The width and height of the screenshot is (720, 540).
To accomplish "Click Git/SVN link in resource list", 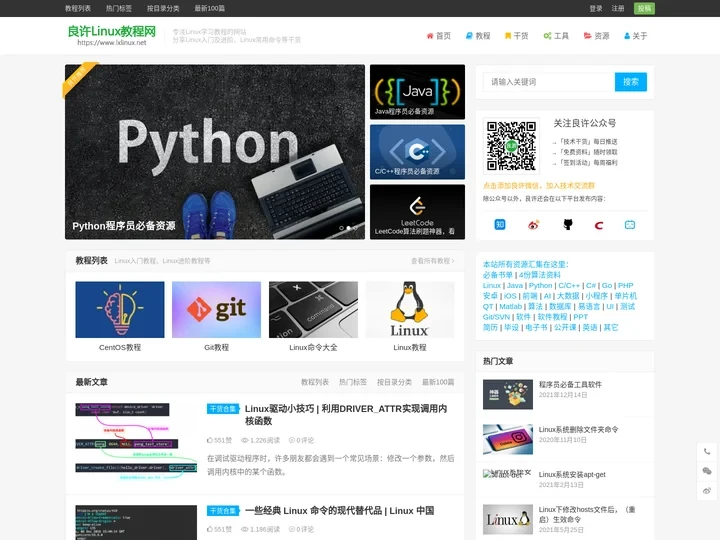I will click(496, 317).
